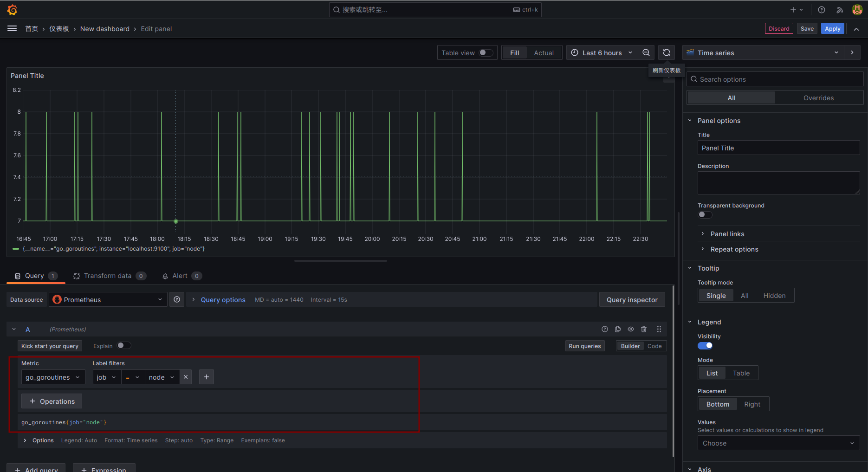868x472 pixels.
Task: Click the Apply button
Action: 832,29
